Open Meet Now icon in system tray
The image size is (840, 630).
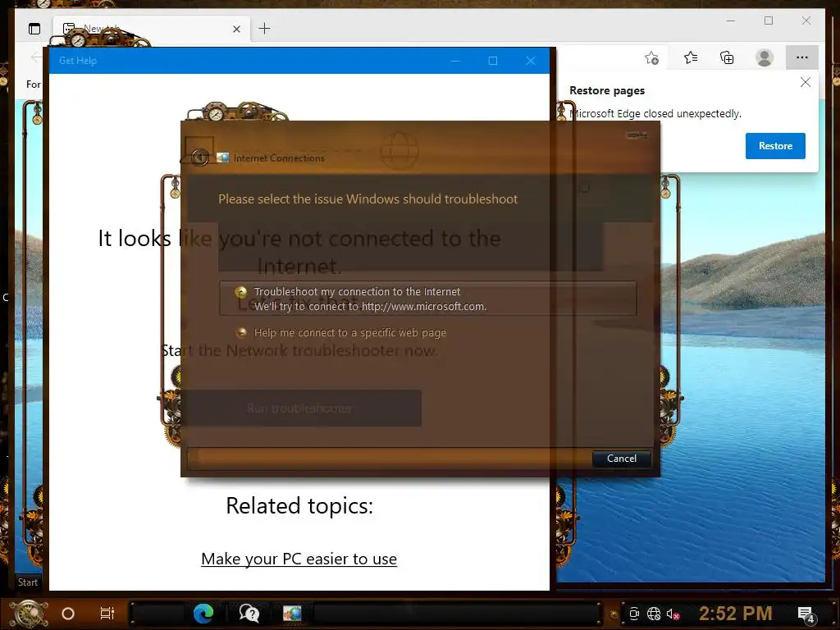[x=634, y=614]
